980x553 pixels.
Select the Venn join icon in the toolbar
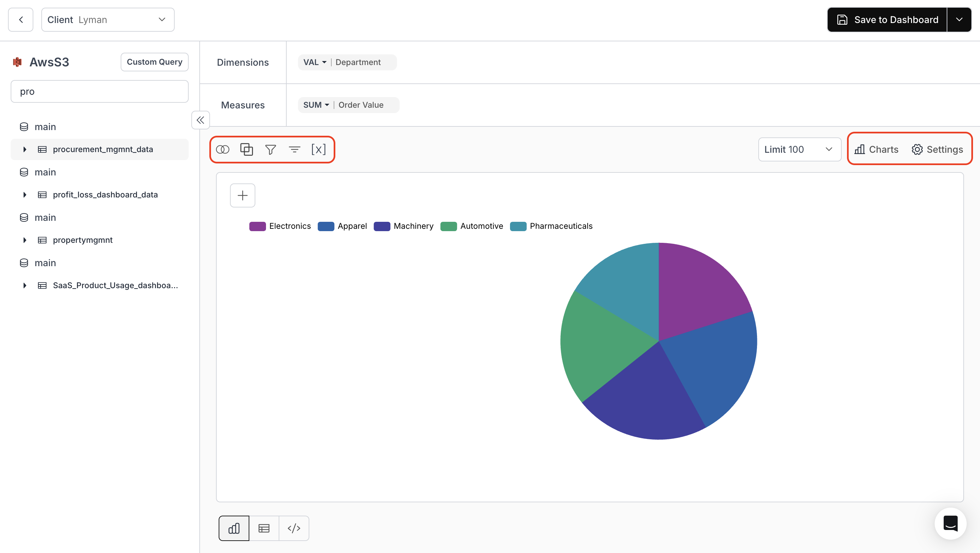click(223, 149)
